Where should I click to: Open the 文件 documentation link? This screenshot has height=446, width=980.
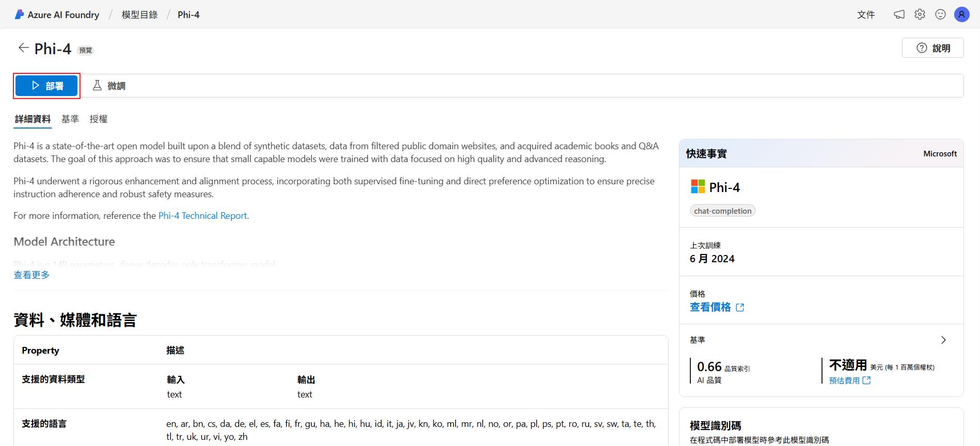(x=865, y=14)
